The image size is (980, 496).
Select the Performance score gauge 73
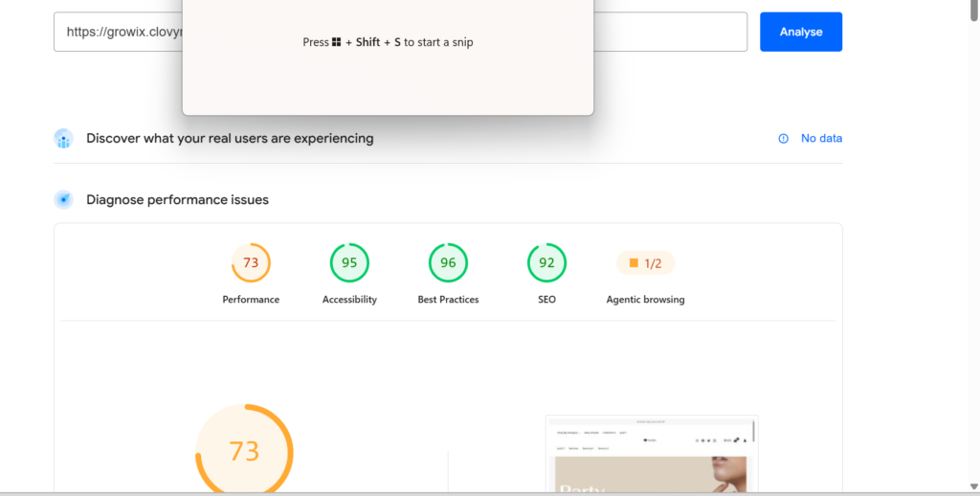click(251, 262)
